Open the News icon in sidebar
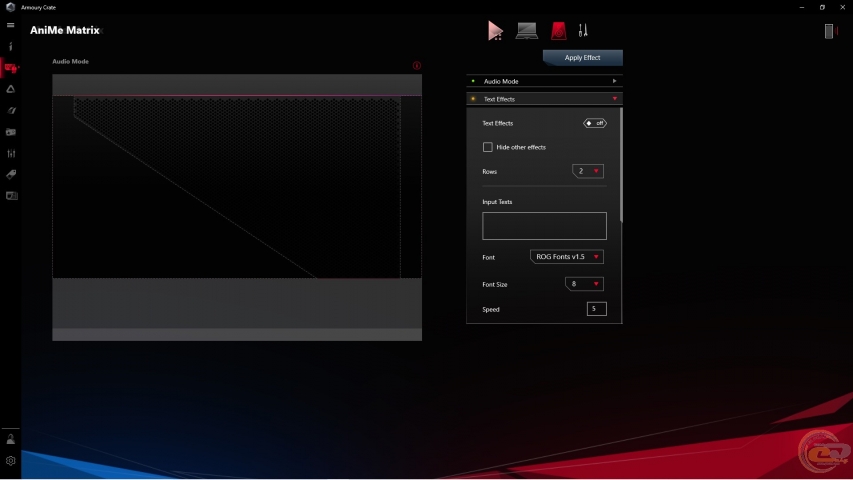Image resolution: width=853 pixels, height=480 pixels. 11,196
